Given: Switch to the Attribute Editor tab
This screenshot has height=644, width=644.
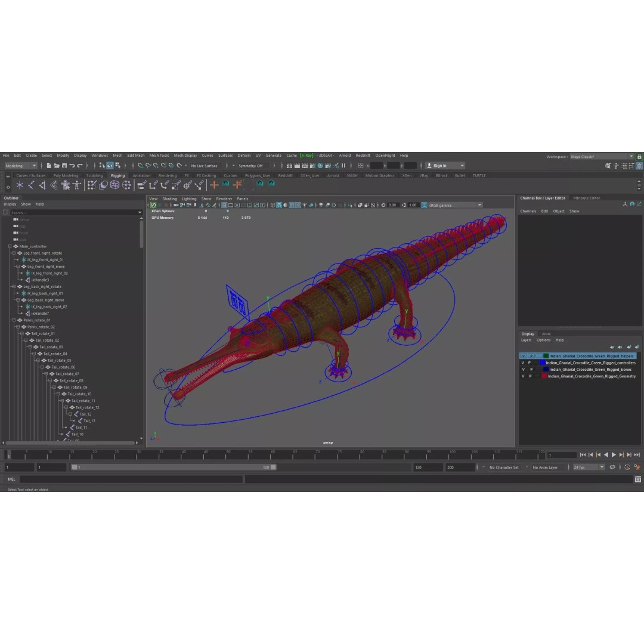Looking at the screenshot, I should pos(587,198).
